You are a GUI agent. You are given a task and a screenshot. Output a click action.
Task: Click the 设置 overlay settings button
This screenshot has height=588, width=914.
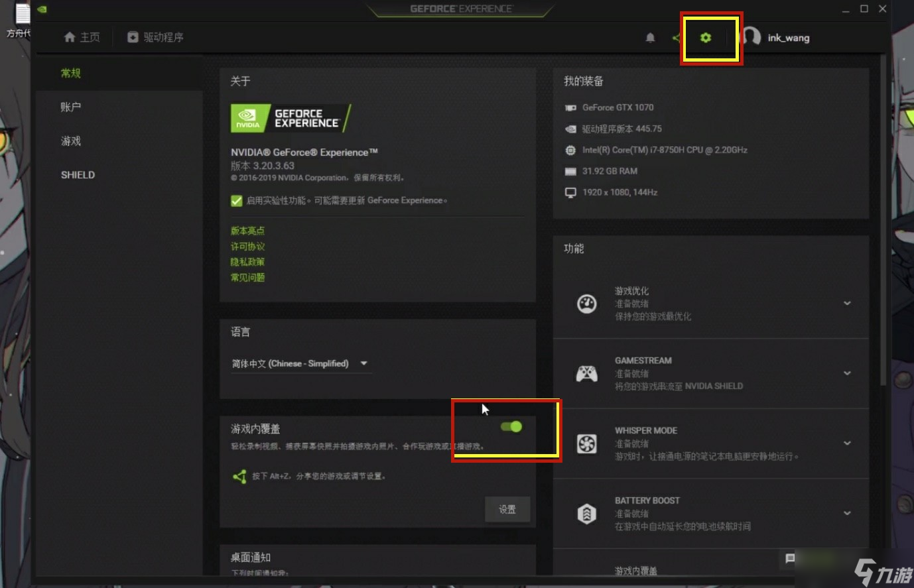click(507, 509)
